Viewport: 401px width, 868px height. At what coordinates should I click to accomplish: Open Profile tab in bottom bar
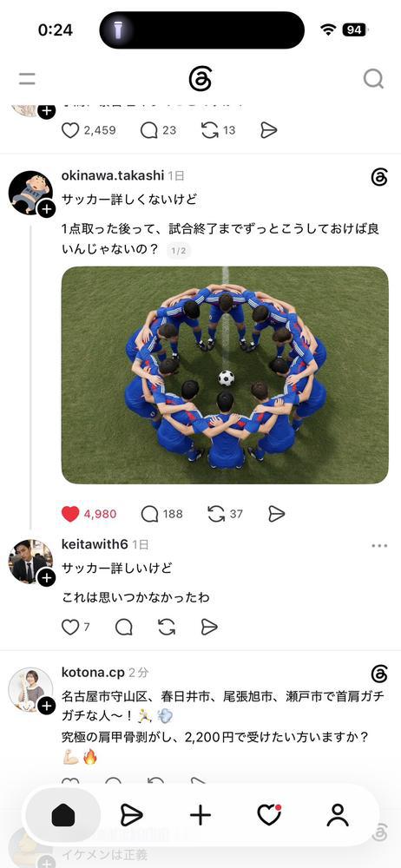(338, 815)
